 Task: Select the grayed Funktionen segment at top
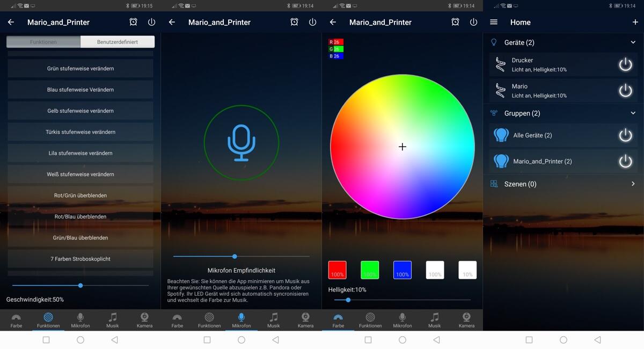tap(43, 42)
